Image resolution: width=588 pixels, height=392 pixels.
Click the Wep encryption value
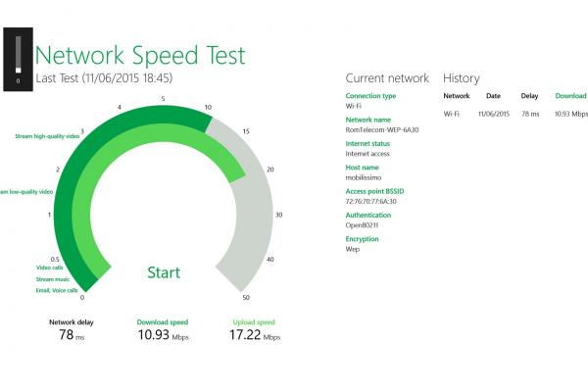pos(352,249)
